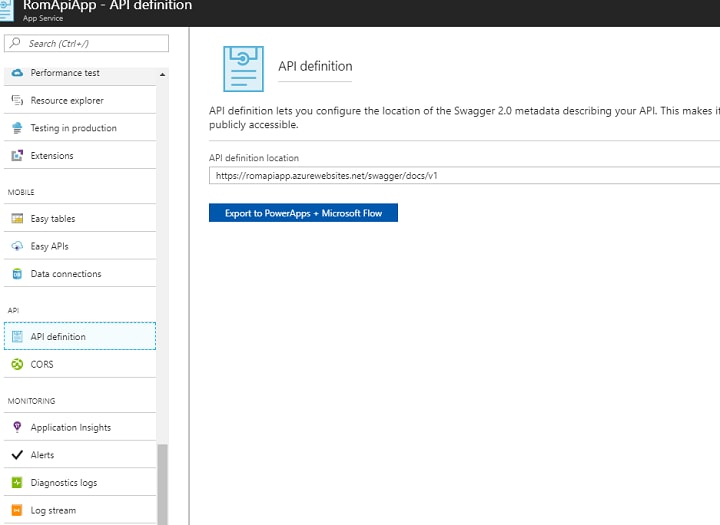
Task: Click the Testing in production icon
Action: (x=17, y=128)
